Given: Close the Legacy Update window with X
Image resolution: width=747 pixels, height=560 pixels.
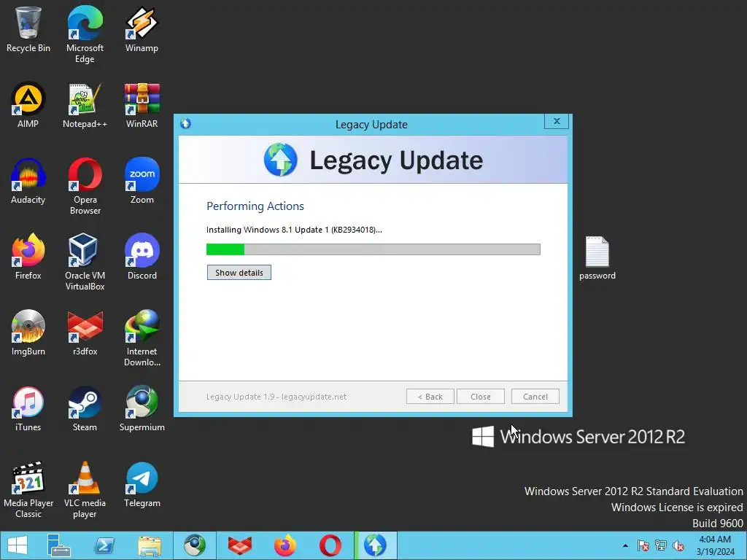Looking at the screenshot, I should (x=557, y=122).
